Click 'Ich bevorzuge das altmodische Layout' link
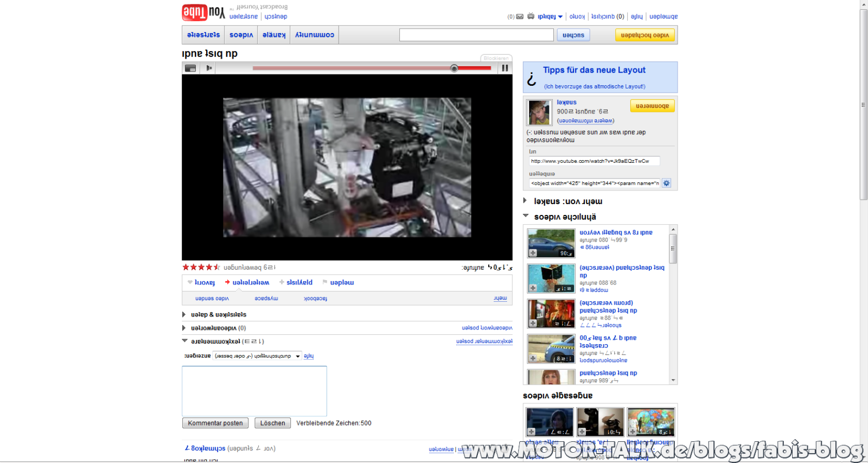The height and width of the screenshot is (463, 868). [595, 86]
